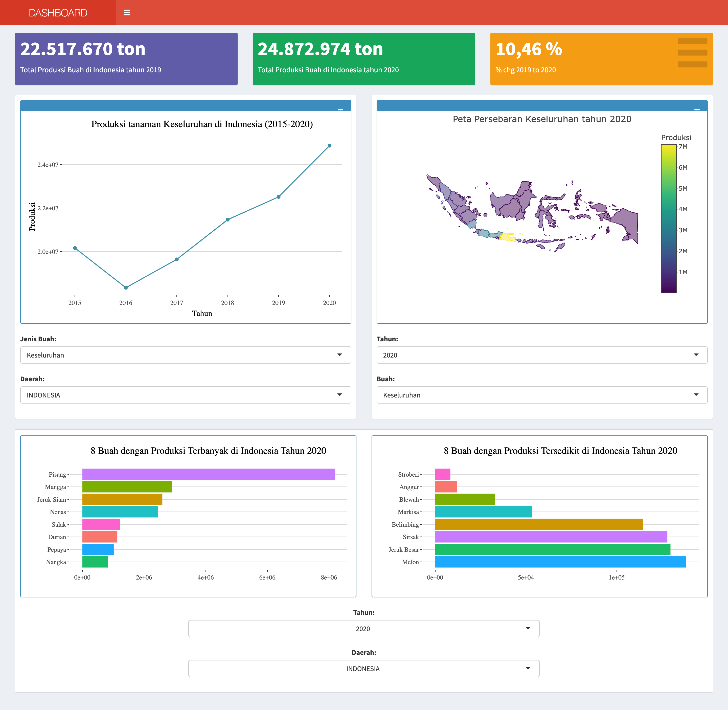Open the Jenis Buah dropdown
The width and height of the screenshot is (728, 710).
[x=186, y=355]
